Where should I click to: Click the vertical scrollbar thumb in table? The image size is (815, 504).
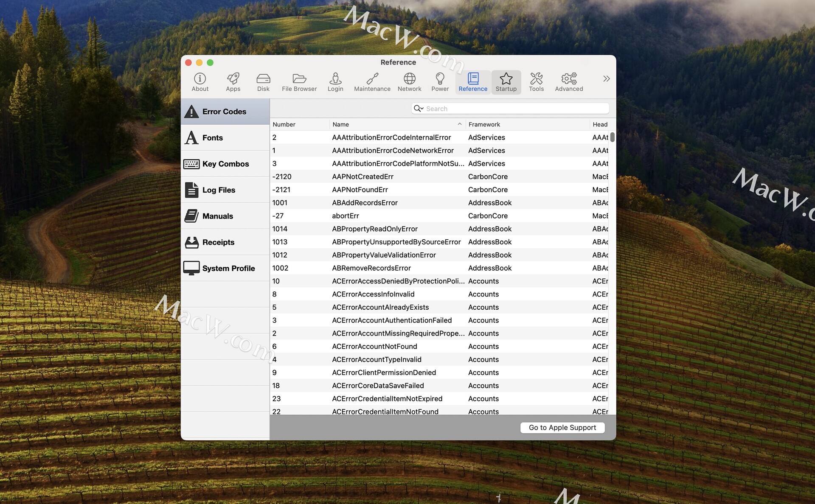[x=612, y=137]
